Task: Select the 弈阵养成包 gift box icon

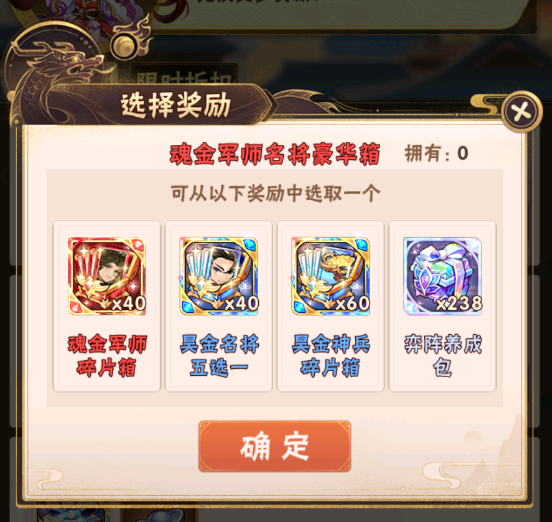Action: click(x=443, y=276)
